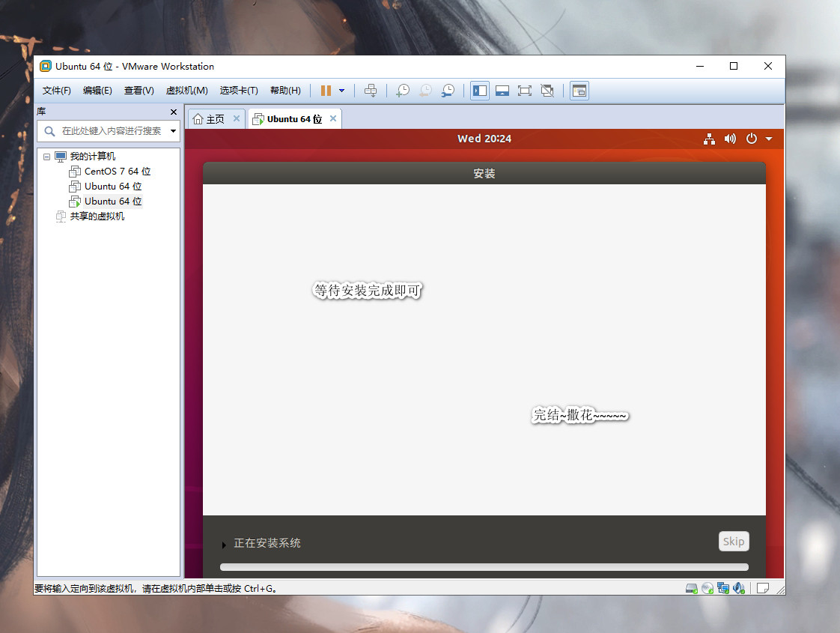Toggle the library sidebar view

[x=480, y=91]
